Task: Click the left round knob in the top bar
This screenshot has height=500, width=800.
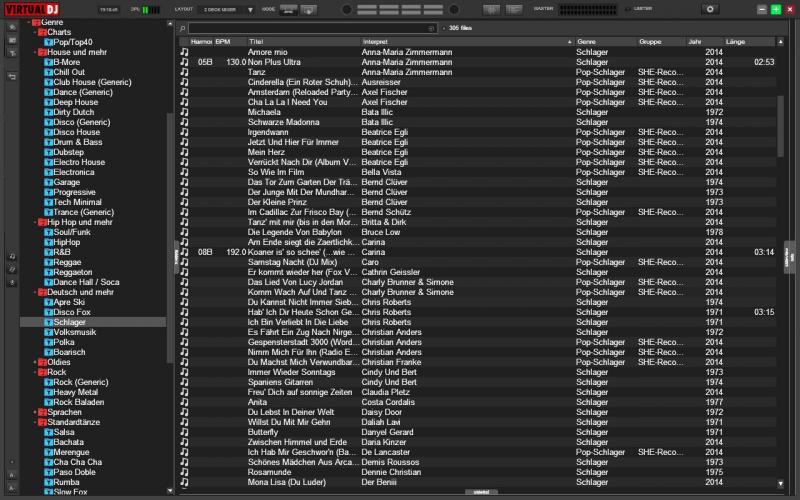Action: pos(346,10)
